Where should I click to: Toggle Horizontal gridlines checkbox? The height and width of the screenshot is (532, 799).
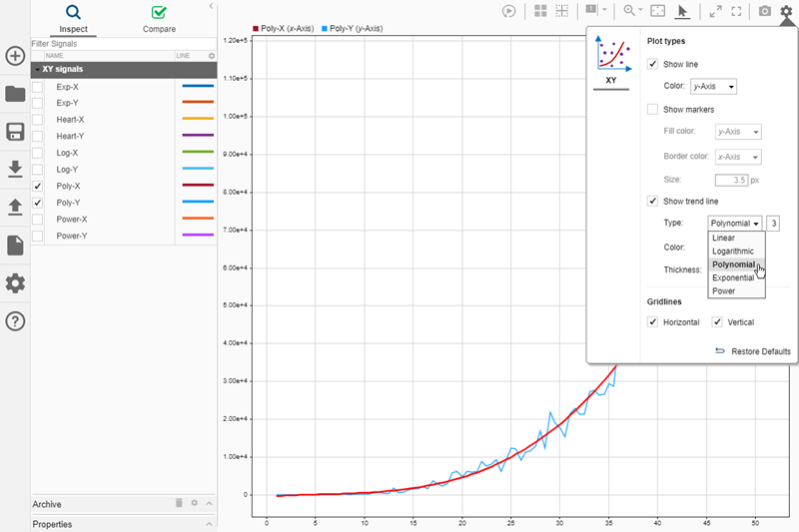point(652,321)
